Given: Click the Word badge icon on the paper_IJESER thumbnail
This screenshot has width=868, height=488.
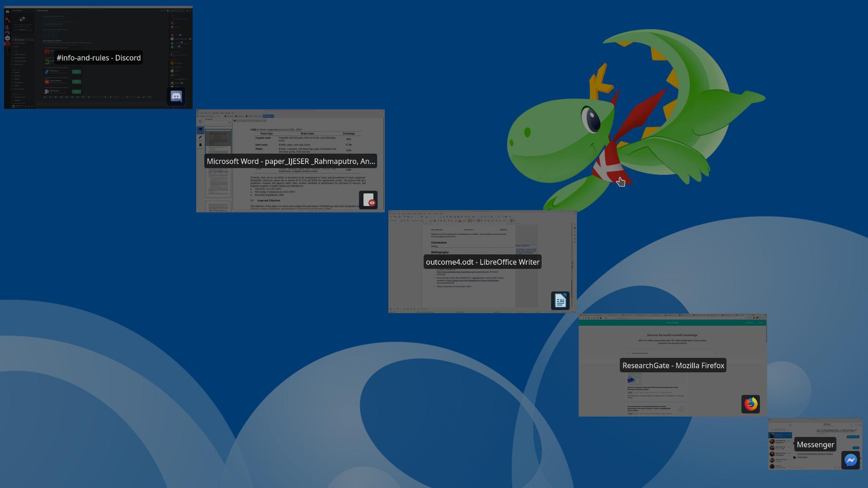Looking at the screenshot, I should coord(369,200).
